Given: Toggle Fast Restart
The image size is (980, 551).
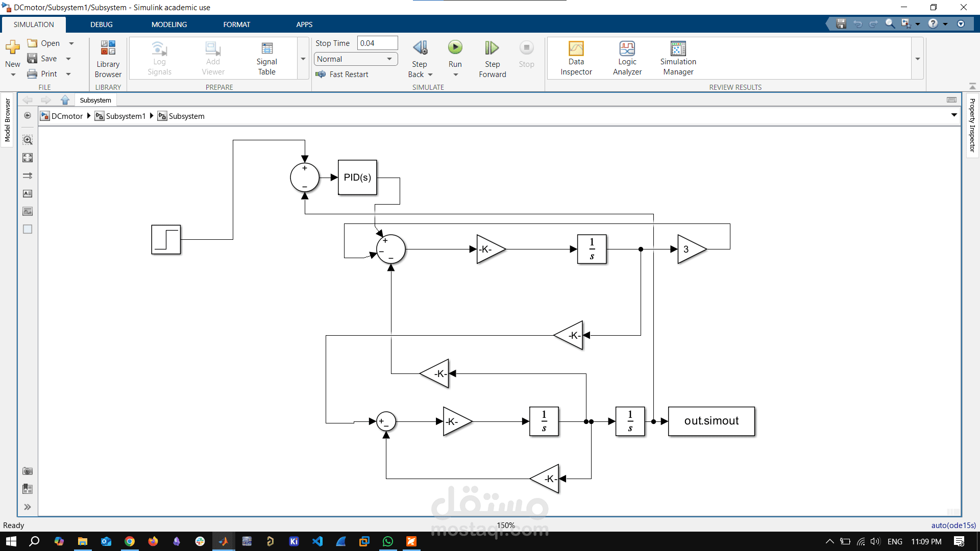Looking at the screenshot, I should [x=342, y=74].
